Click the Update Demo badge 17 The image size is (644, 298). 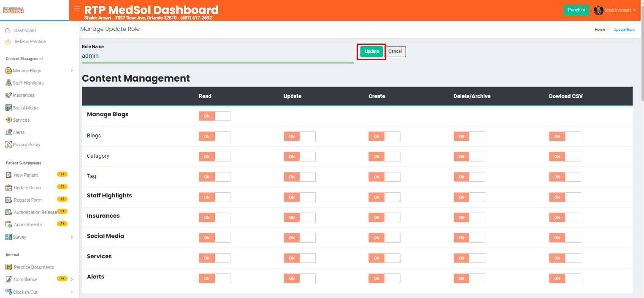62,187
